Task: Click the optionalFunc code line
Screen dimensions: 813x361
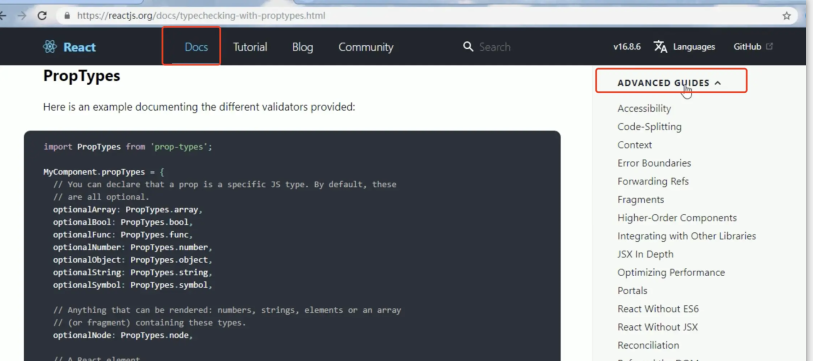Action: (x=123, y=234)
